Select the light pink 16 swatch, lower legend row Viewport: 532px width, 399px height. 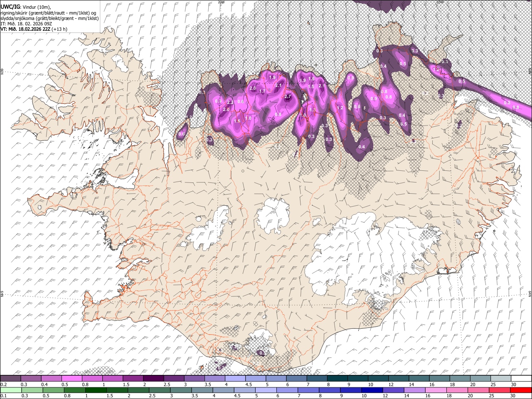click(436, 390)
